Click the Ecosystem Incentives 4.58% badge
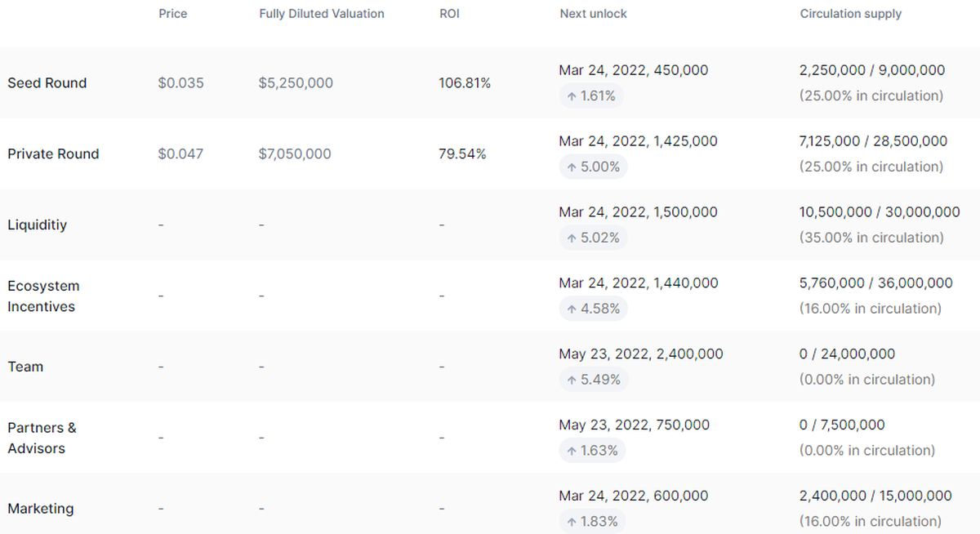980x534 pixels. click(592, 309)
